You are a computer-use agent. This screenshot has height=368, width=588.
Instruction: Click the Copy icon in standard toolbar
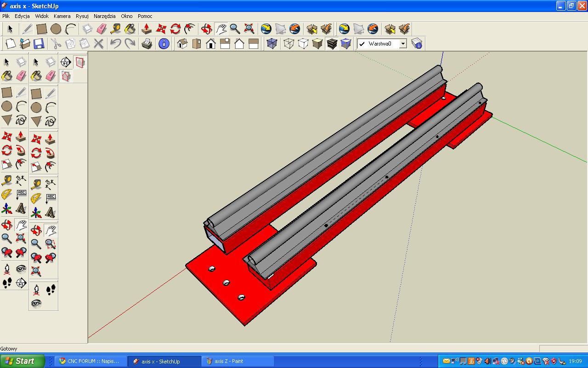tap(70, 44)
